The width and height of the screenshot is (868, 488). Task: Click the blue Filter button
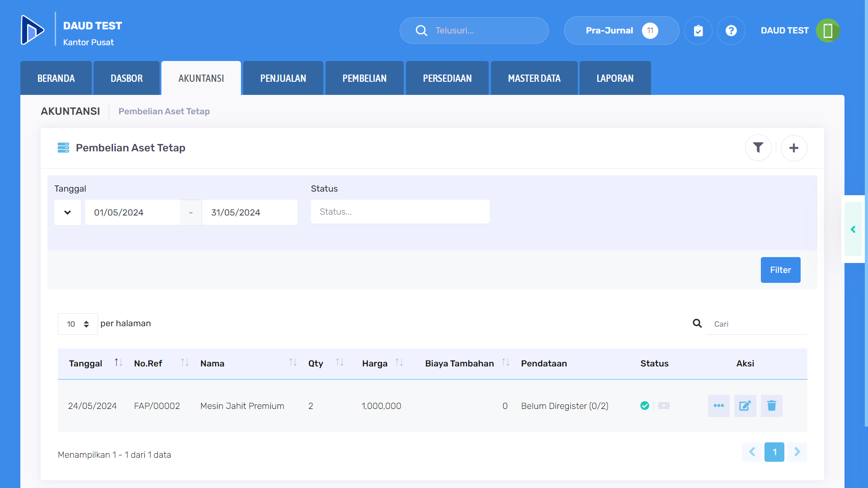(x=780, y=270)
